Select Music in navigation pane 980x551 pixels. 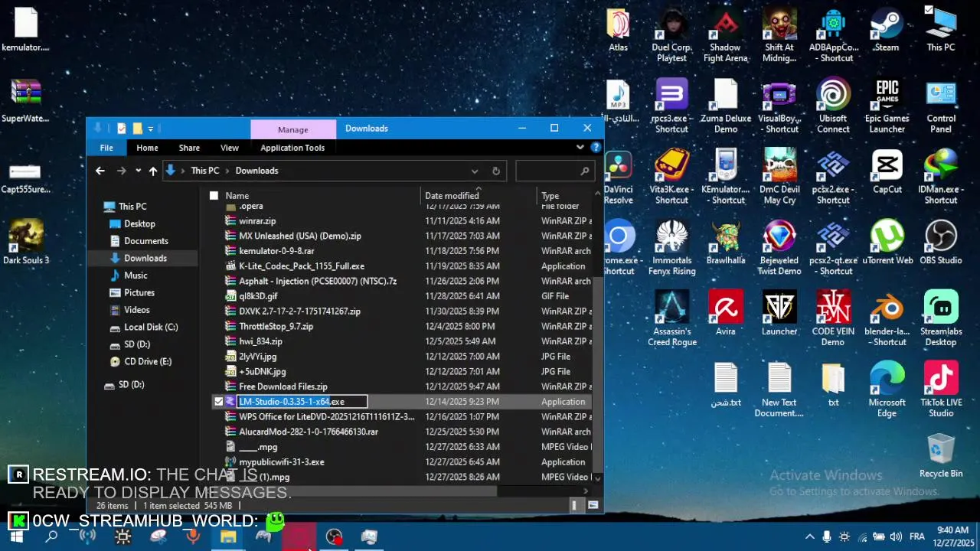(136, 275)
